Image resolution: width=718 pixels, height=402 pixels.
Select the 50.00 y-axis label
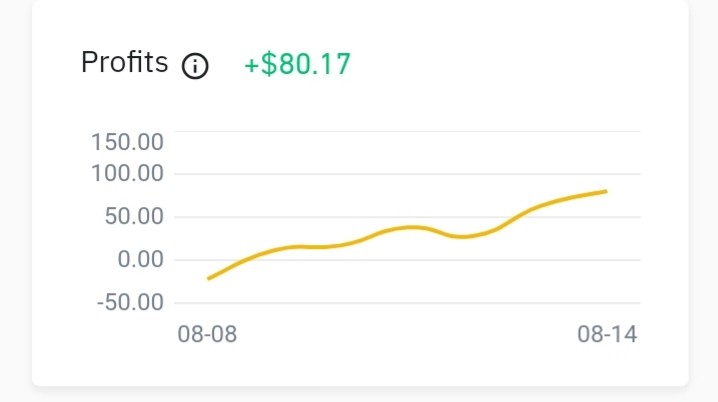click(x=134, y=216)
